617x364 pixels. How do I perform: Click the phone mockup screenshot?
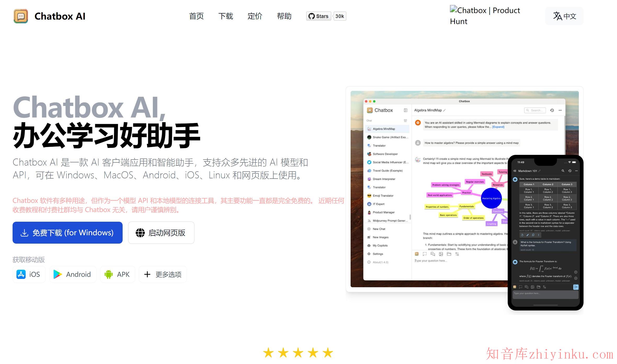(545, 232)
